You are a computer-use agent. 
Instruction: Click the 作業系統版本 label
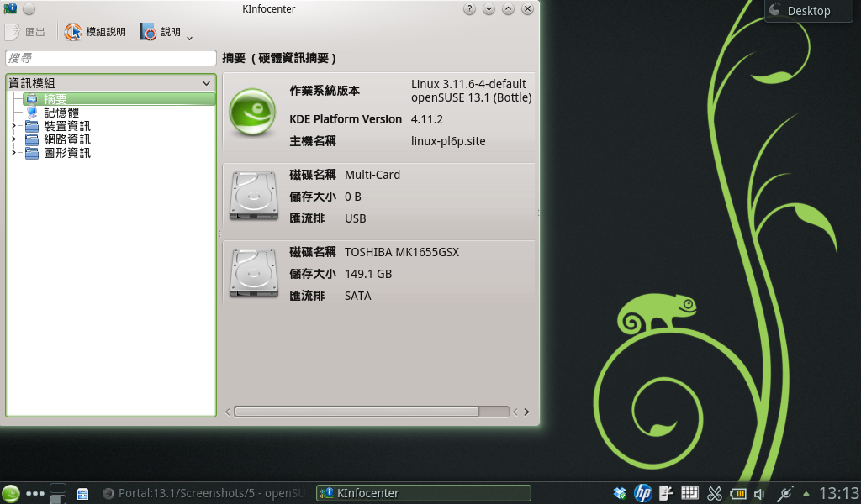point(325,91)
